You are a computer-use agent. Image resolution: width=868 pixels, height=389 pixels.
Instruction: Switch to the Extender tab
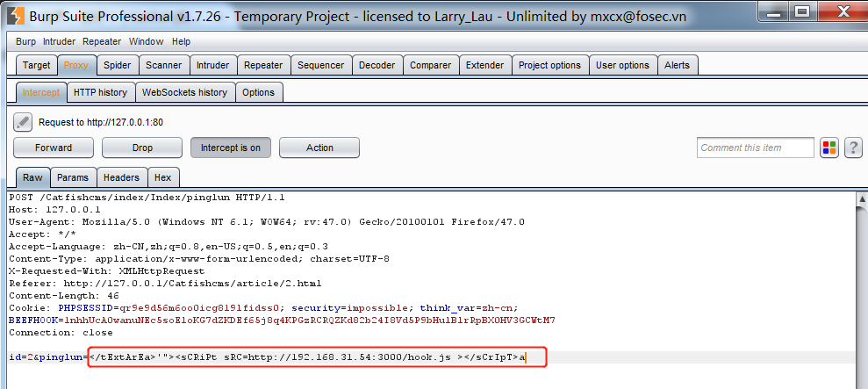[x=485, y=65]
